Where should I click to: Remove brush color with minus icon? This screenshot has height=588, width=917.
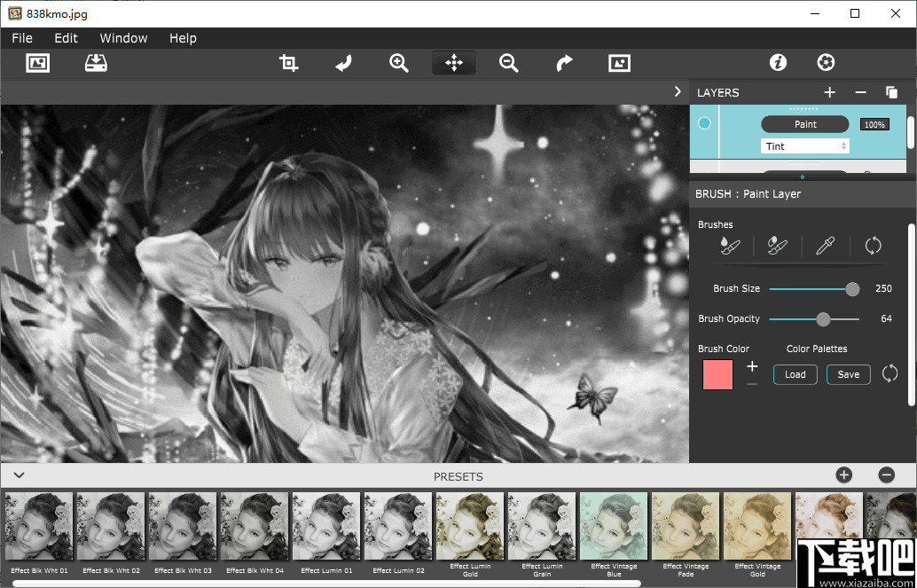(x=752, y=384)
